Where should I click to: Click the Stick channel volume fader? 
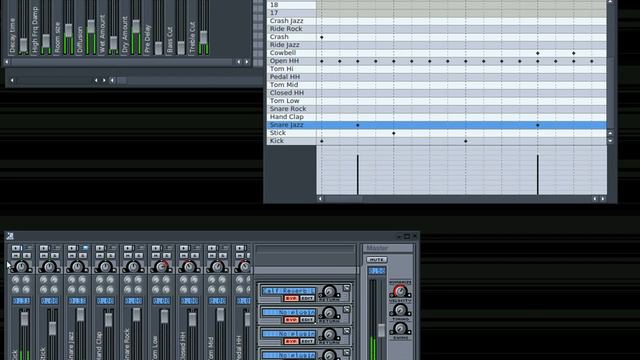click(52, 329)
